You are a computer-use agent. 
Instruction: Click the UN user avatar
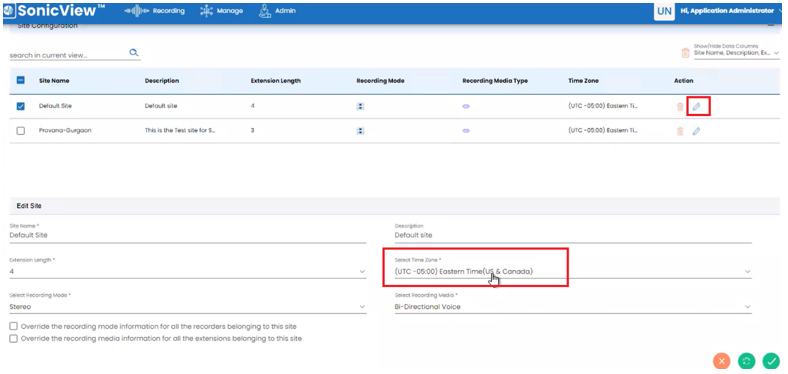[664, 11]
